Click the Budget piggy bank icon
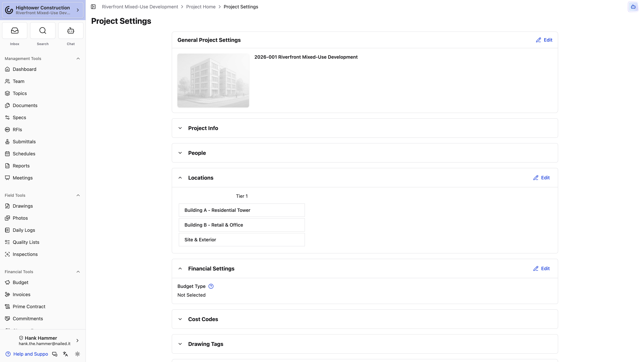The width and height of the screenshot is (644, 362). coord(8,283)
